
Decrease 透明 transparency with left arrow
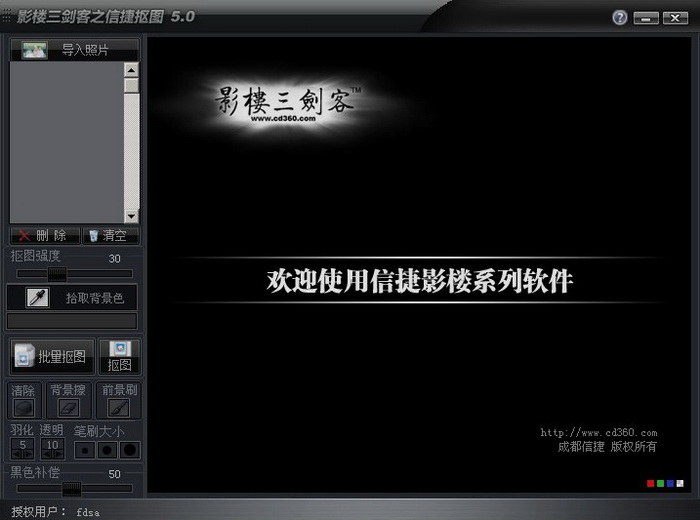[47, 454]
